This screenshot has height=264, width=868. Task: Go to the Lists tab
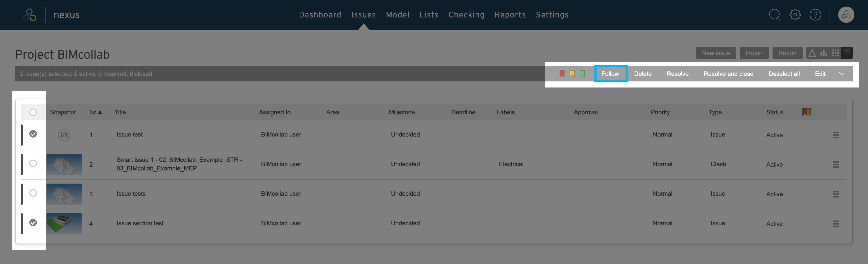pyautogui.click(x=429, y=15)
